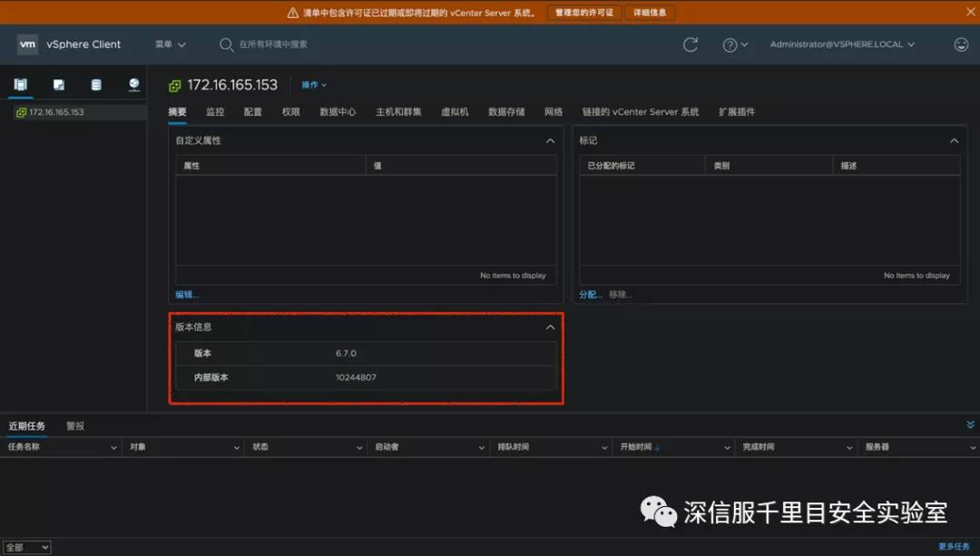This screenshot has height=556, width=980.
Task: Click the vm logo in header
Action: click(27, 44)
